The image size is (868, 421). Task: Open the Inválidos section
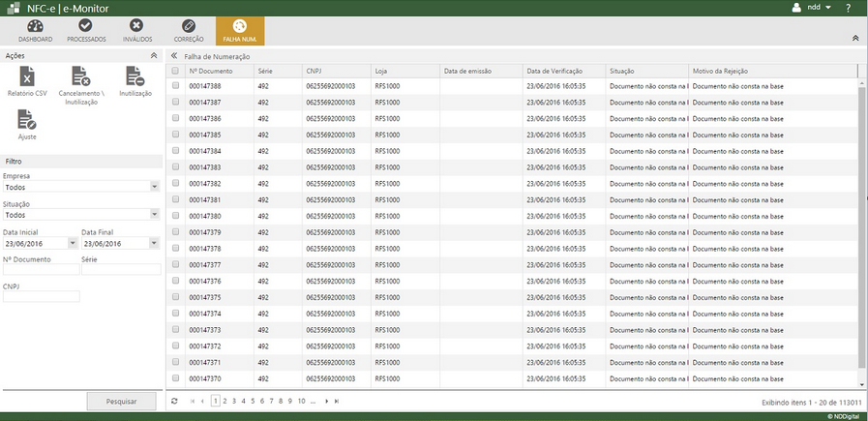pos(137,30)
